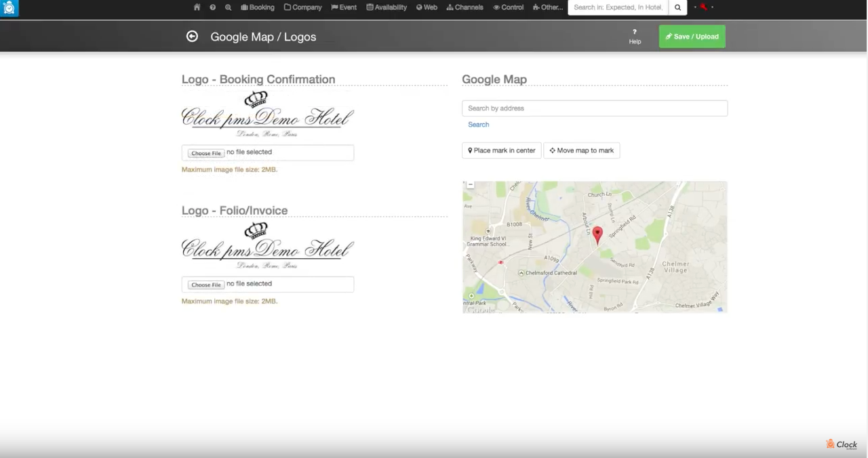Click the Logo - Folio/Invoice heading
This screenshot has height=458, width=868.
pyautogui.click(x=235, y=211)
